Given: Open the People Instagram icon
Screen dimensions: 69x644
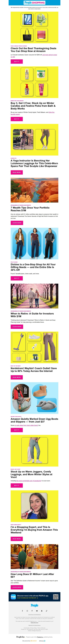Looking at the screenshot, I should click(27, 611).
